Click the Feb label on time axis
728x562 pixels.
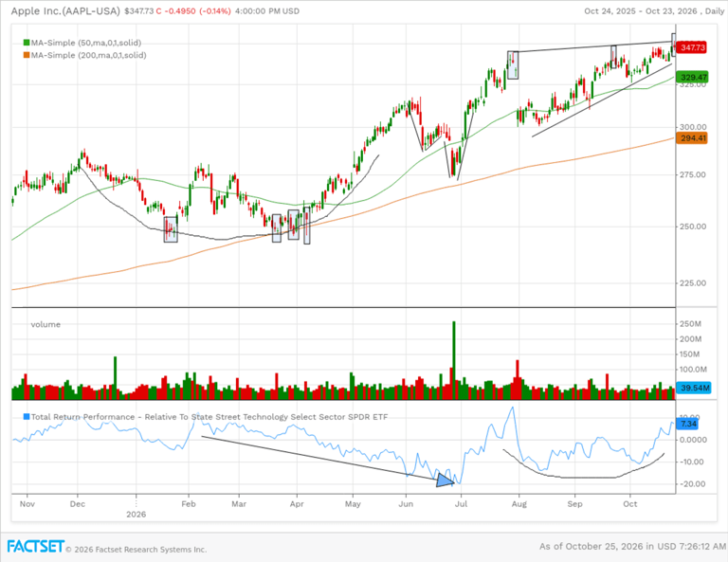188,504
